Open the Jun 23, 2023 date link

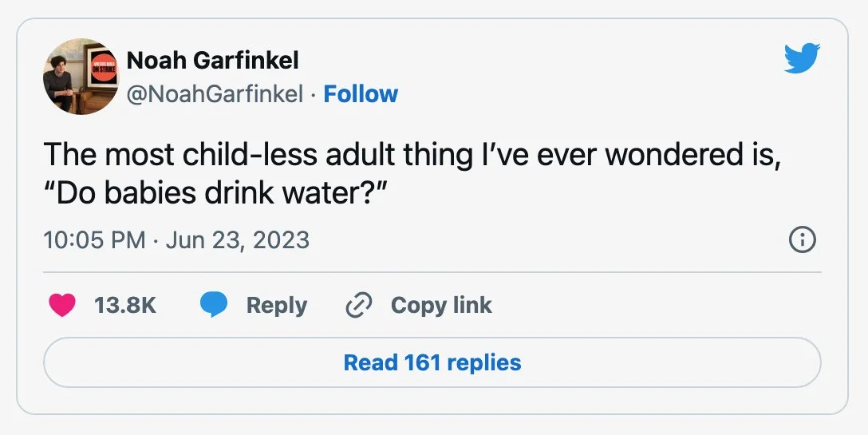coord(237,239)
